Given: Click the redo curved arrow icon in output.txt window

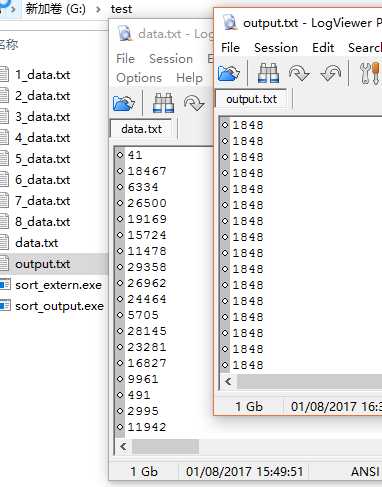Looking at the screenshot, I should (x=299, y=73).
